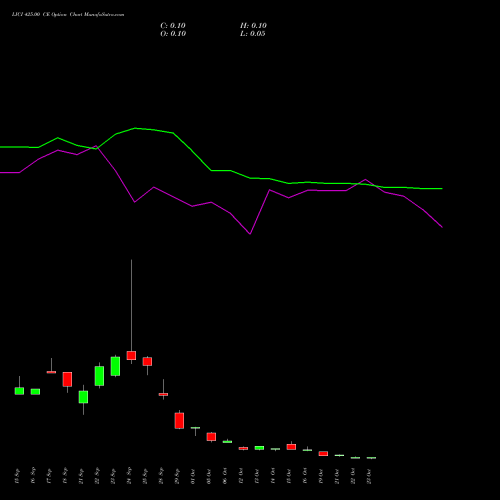Screen dimensions: 500x500
Task: Click the 01 Oct date label
Action: [x=193, y=476]
